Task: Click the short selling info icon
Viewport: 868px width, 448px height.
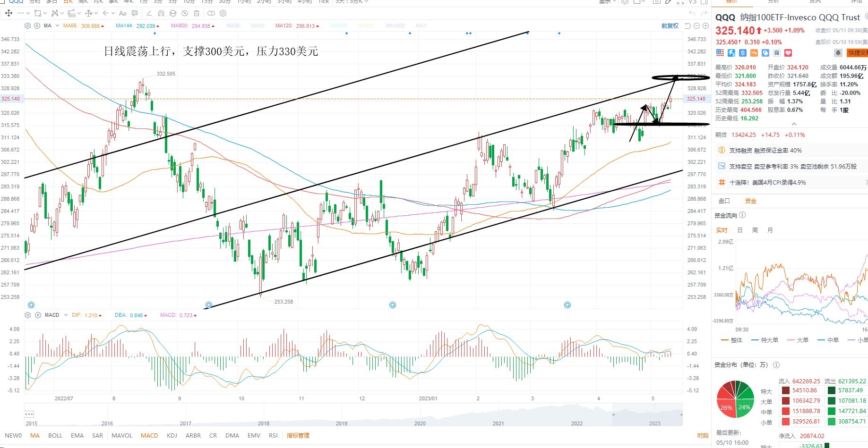Action: coord(722,166)
